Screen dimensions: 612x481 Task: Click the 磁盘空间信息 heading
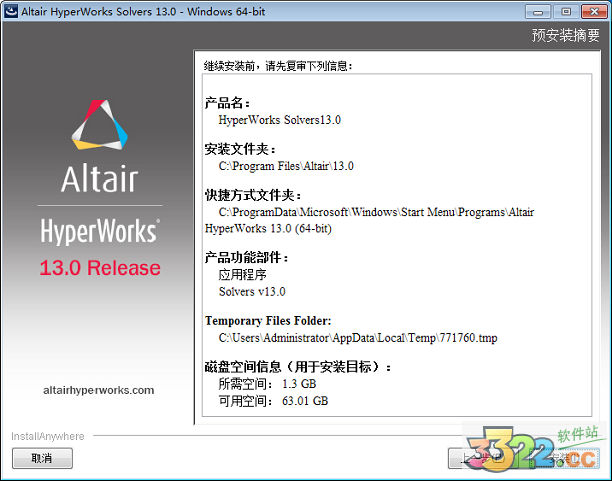click(297, 367)
